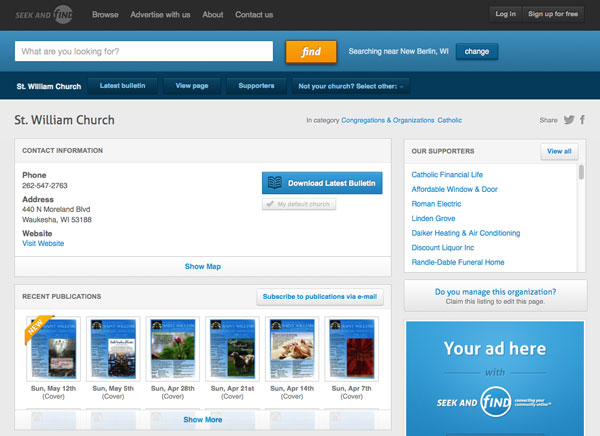This screenshot has height=436, width=600.
Task: Open Contact us page
Action: click(254, 15)
